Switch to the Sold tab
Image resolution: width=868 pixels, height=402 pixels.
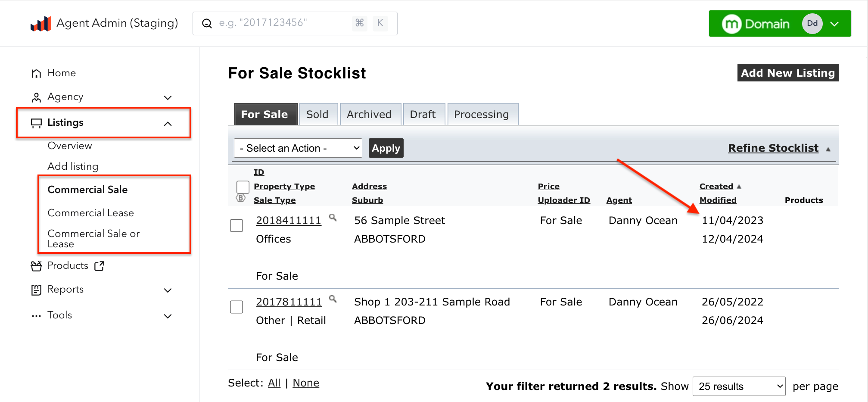pyautogui.click(x=317, y=115)
